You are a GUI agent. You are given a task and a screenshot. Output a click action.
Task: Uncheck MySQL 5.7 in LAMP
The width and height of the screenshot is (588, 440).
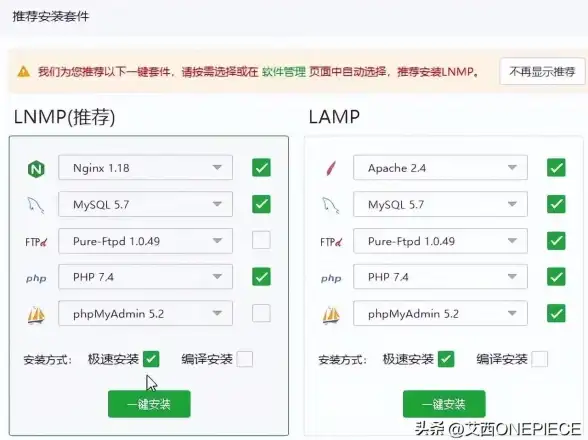[x=556, y=204]
